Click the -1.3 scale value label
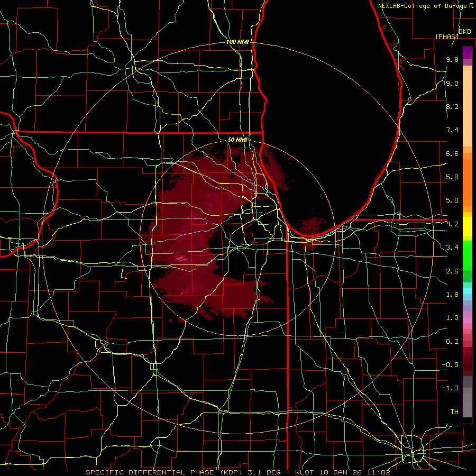This screenshot has height=476, width=476. [x=450, y=388]
